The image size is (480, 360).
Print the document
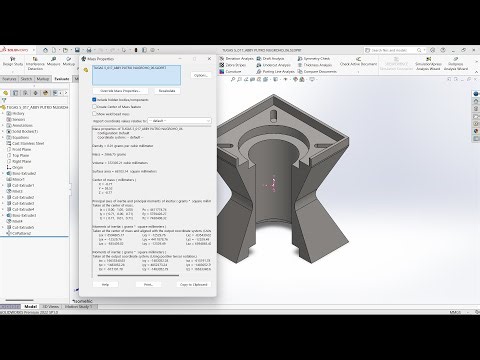click(x=89, y=50)
